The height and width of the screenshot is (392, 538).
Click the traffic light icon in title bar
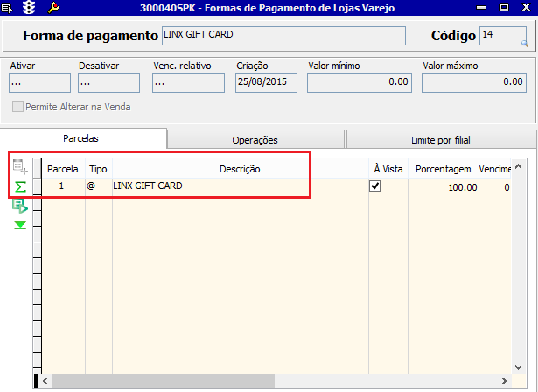point(29,7)
